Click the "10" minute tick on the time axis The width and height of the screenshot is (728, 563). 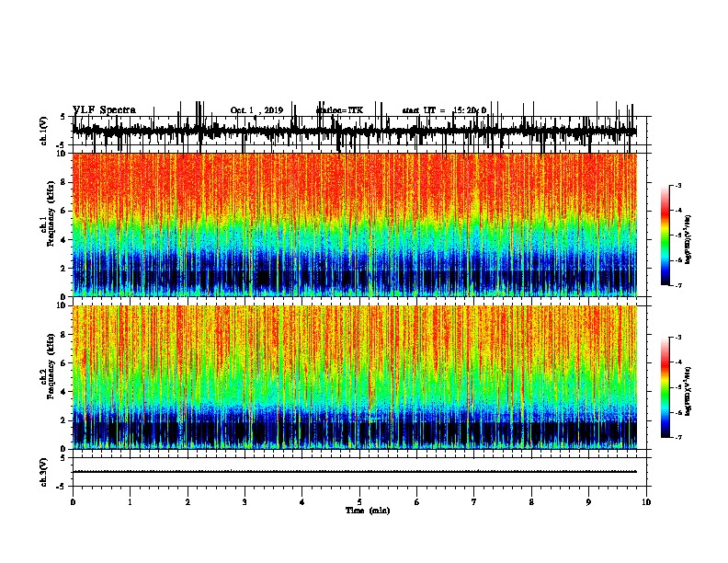tap(646, 502)
